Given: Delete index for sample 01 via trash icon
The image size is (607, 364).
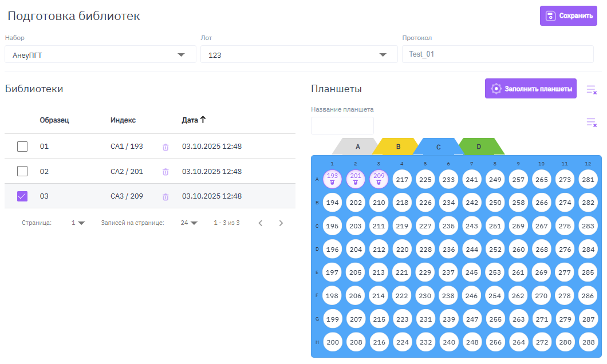Looking at the screenshot, I should coord(165,147).
